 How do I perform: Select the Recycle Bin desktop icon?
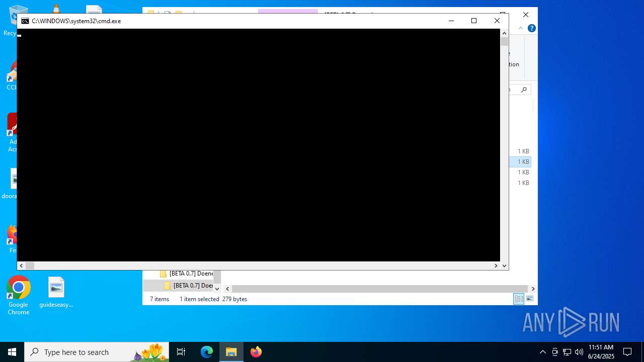tap(11, 20)
